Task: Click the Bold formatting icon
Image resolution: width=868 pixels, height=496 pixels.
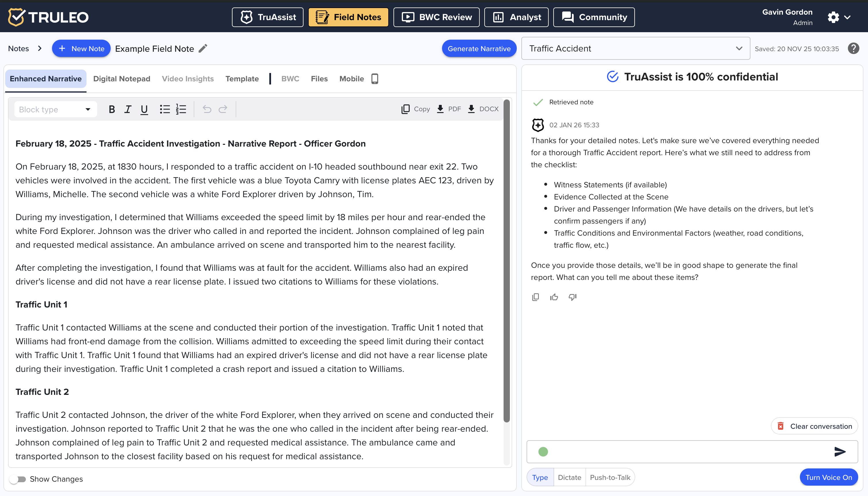Action: coord(112,109)
